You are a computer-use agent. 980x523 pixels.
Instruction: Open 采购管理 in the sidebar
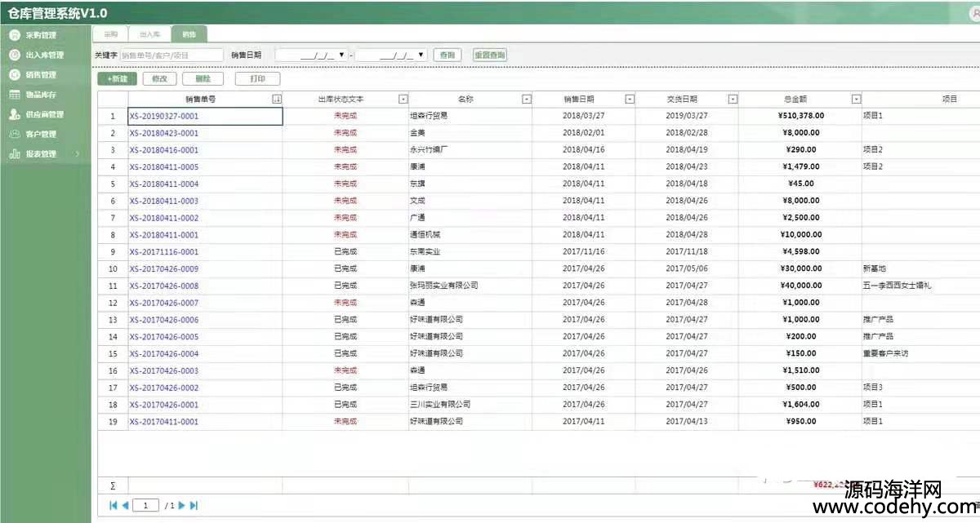[40, 35]
